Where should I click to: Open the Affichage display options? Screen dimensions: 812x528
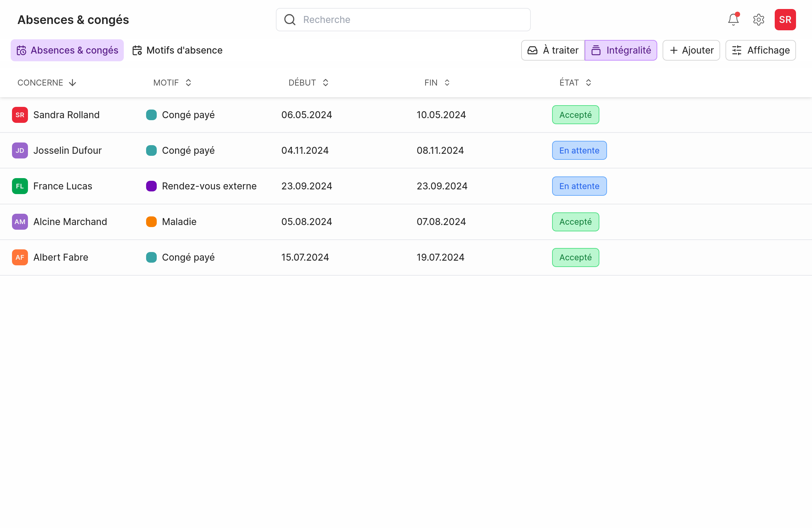pyautogui.click(x=760, y=51)
